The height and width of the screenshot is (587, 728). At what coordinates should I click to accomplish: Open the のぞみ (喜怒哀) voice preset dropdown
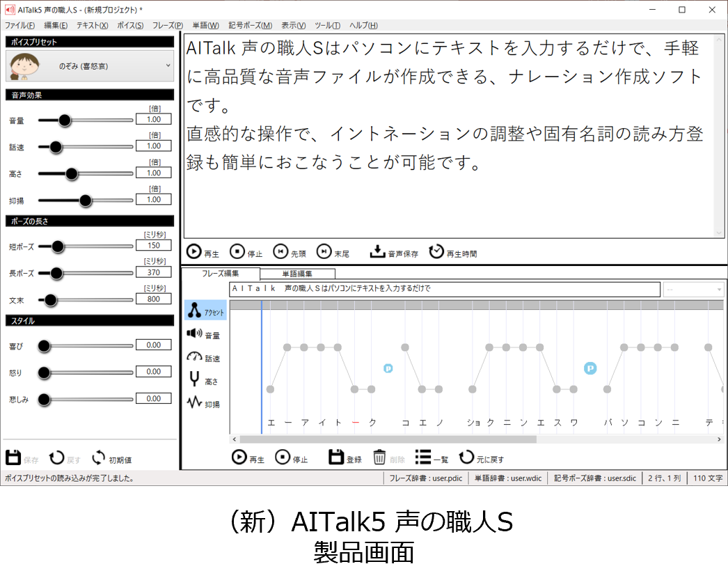tap(90, 66)
